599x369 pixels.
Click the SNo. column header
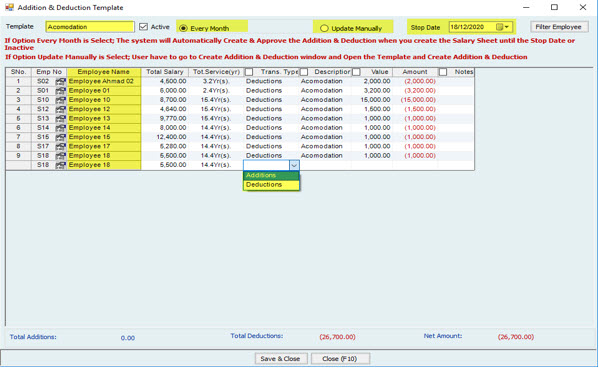point(18,72)
